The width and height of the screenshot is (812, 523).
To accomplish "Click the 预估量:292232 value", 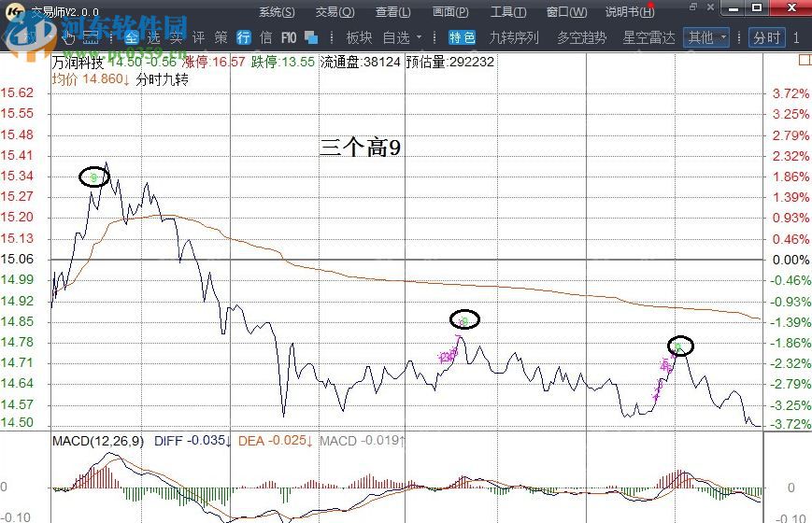I will click(x=450, y=63).
